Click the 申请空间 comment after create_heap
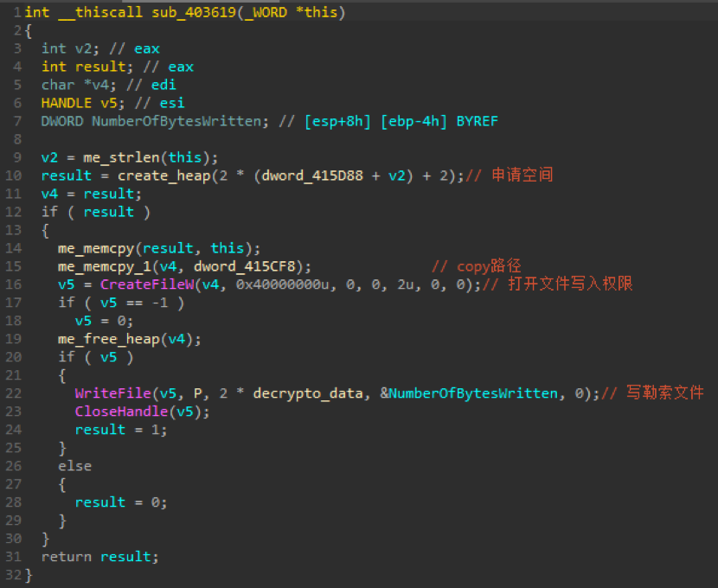The width and height of the screenshot is (718, 588). click(x=522, y=176)
